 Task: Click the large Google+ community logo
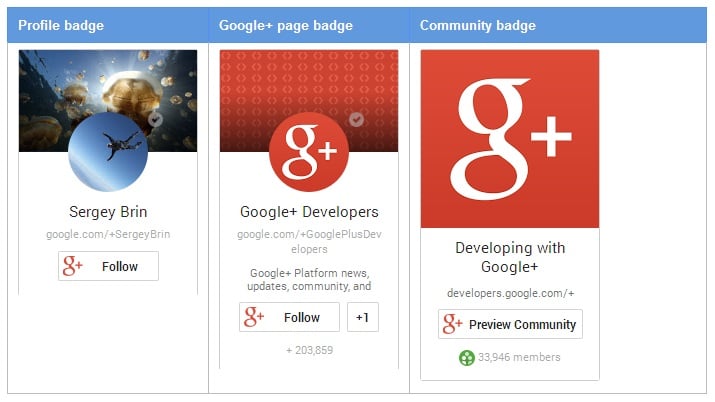tap(510, 139)
